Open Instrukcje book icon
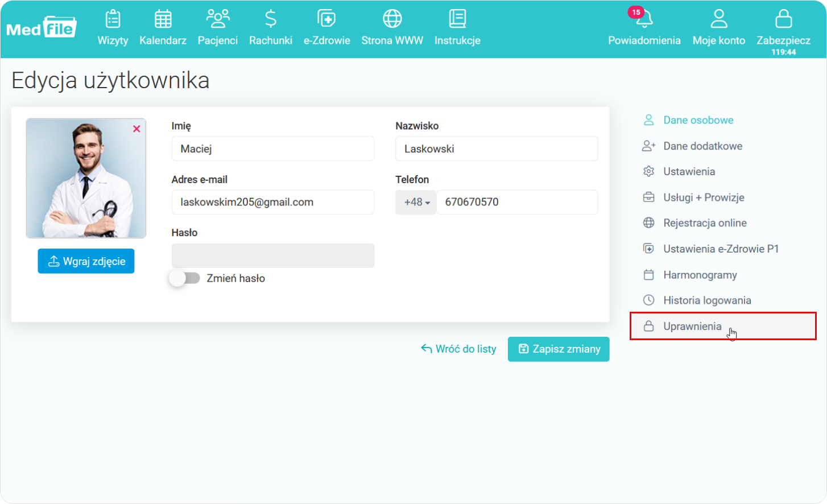This screenshot has height=504, width=827. point(457,19)
